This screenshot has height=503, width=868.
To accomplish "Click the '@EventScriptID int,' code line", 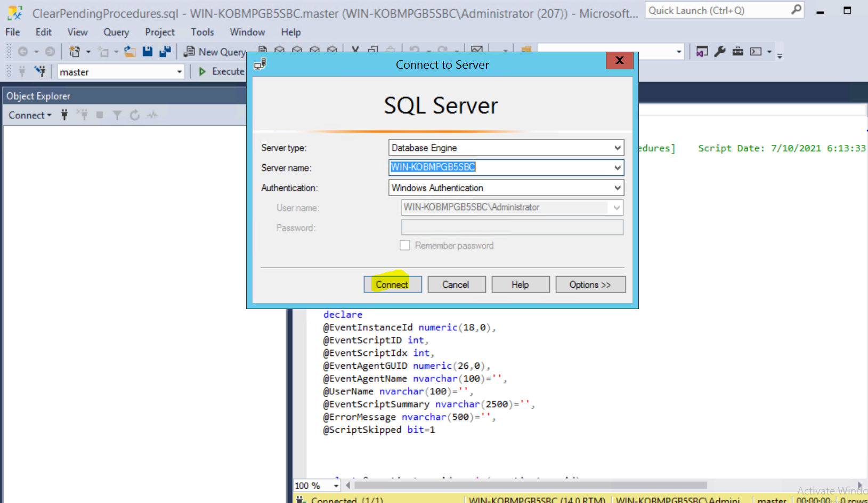I will point(376,340).
